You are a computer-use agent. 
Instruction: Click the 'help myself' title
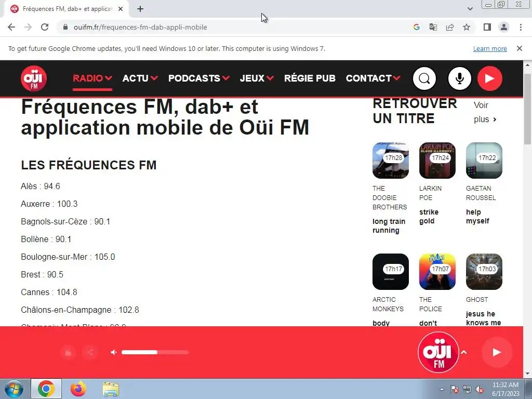tap(478, 217)
